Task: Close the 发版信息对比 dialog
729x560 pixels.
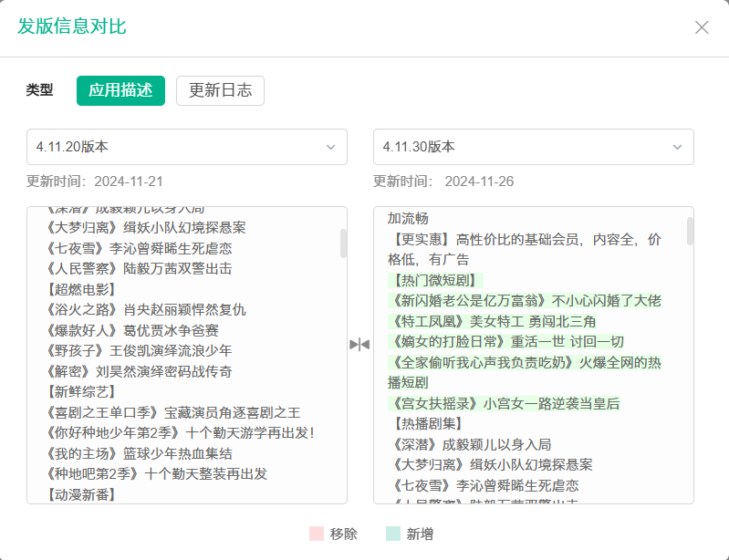Action: 702,27
